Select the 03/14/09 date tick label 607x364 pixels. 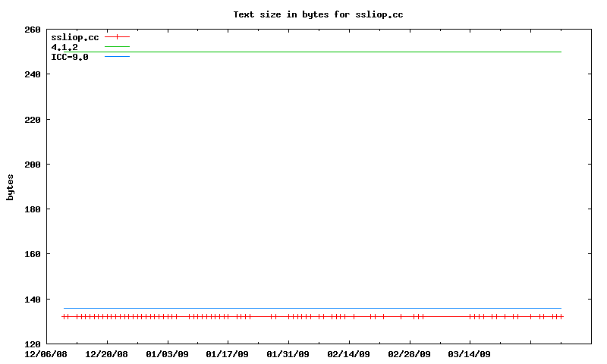click(470, 353)
